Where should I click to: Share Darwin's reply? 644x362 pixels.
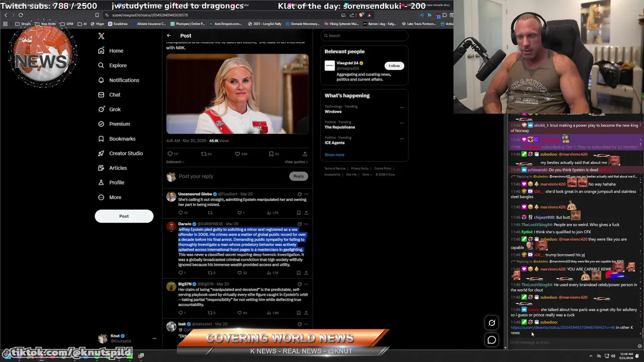[x=306, y=273]
